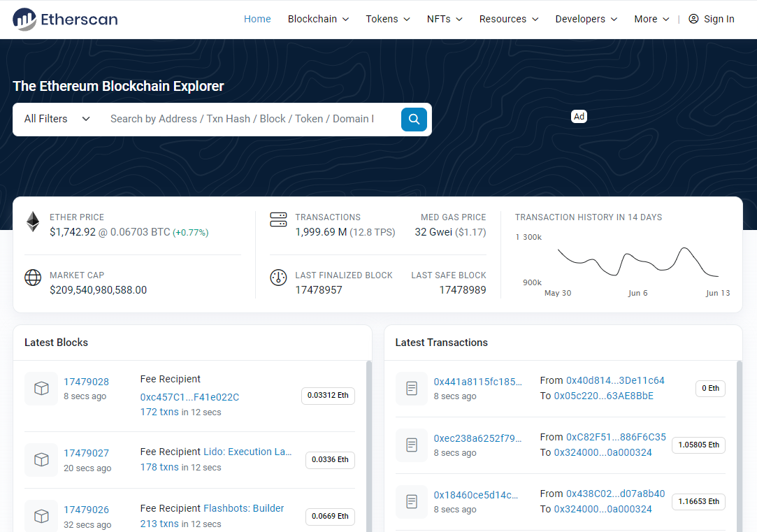Click the 0.0336 Eth block reward badge
Viewport: 757px width, 532px height.
click(330, 459)
